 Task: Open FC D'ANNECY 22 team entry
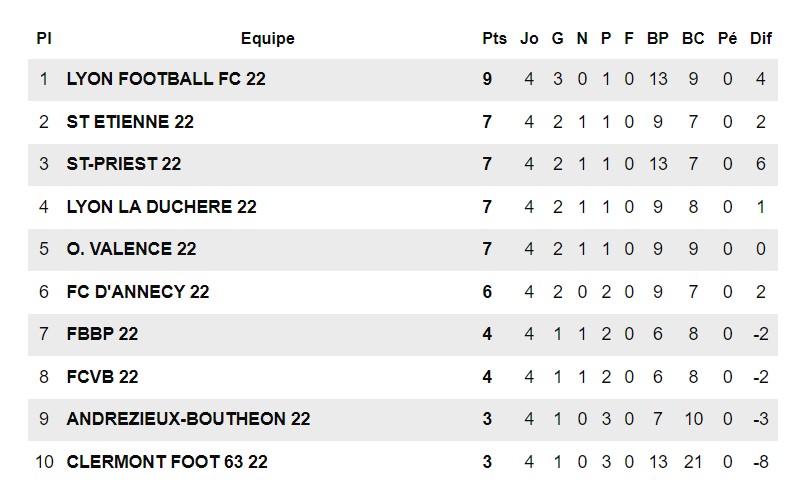138,292
